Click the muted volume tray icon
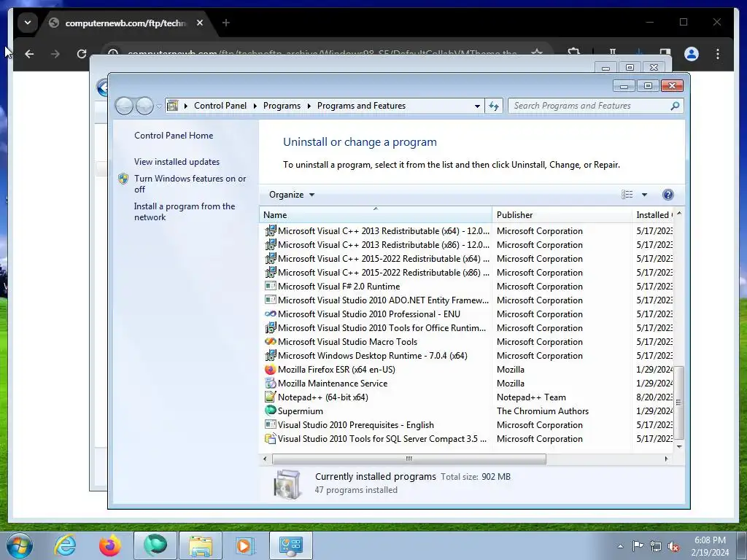The image size is (747, 560). click(x=673, y=546)
